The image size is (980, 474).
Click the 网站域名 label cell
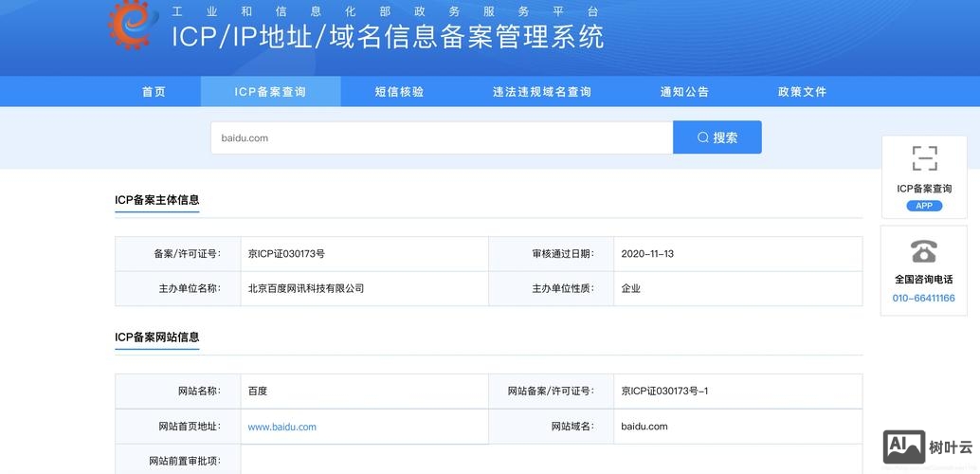(552, 427)
